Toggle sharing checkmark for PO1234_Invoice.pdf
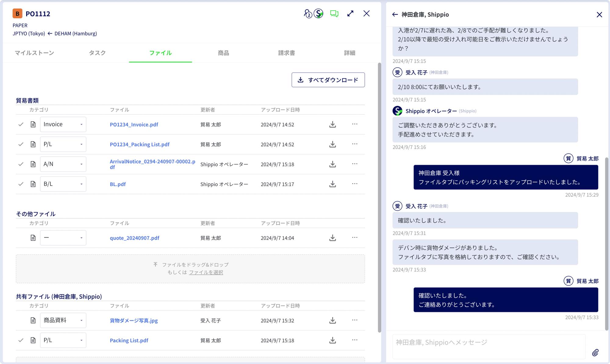Image resolution: width=610 pixels, height=364 pixels. tap(21, 124)
